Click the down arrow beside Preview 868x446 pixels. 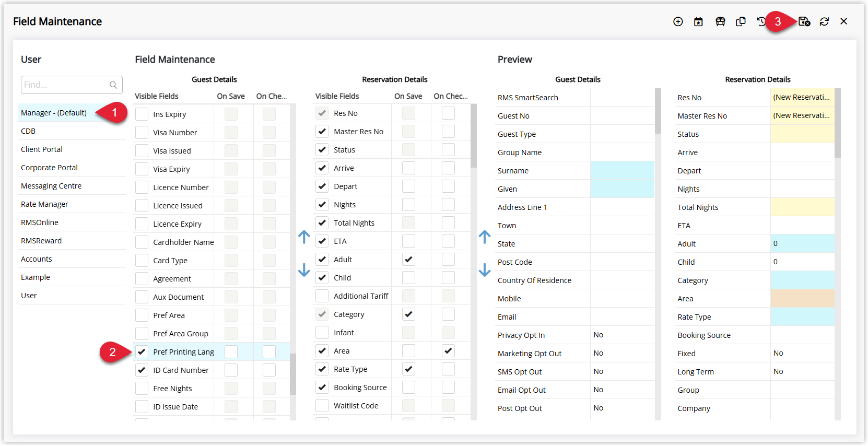(x=485, y=269)
